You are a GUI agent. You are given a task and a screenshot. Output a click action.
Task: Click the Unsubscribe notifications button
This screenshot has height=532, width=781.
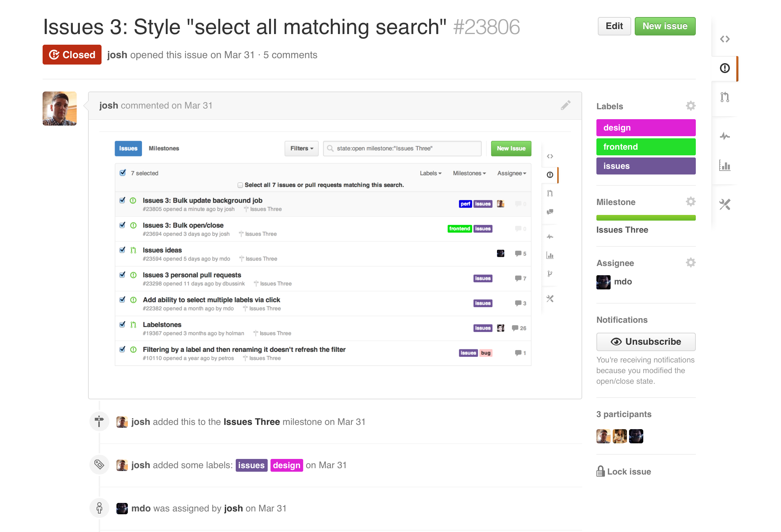pos(647,342)
